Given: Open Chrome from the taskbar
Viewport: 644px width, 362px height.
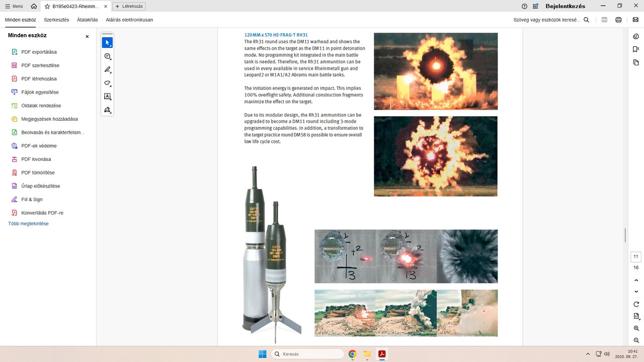Looking at the screenshot, I should (x=352, y=354).
